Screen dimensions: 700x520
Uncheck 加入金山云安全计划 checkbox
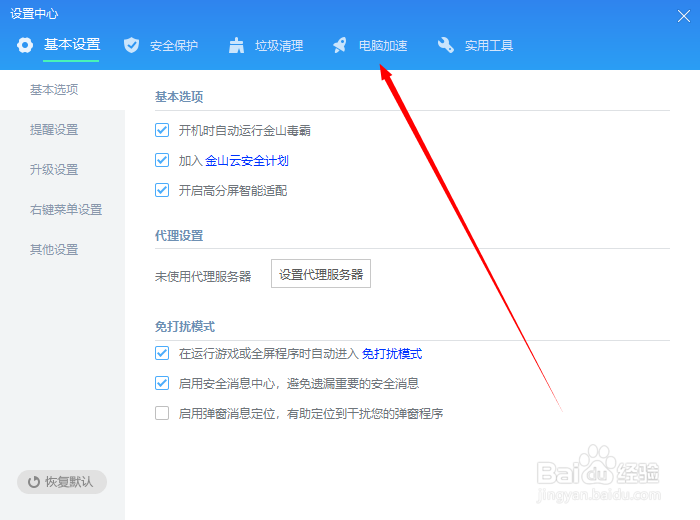[162, 160]
